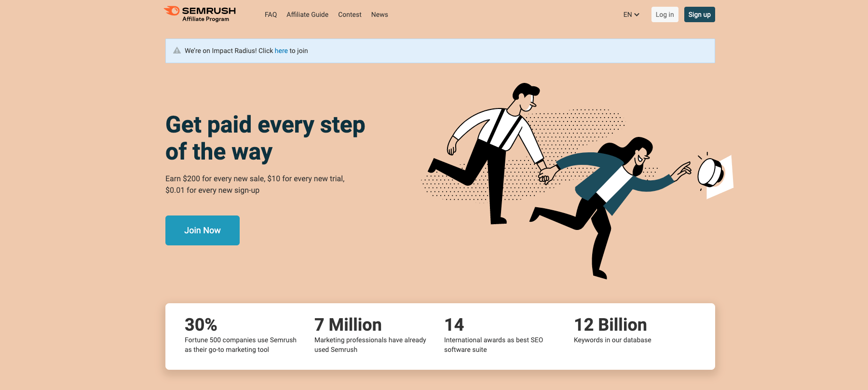The width and height of the screenshot is (868, 390).
Task: Click the '30%' statistic
Action: (201, 324)
